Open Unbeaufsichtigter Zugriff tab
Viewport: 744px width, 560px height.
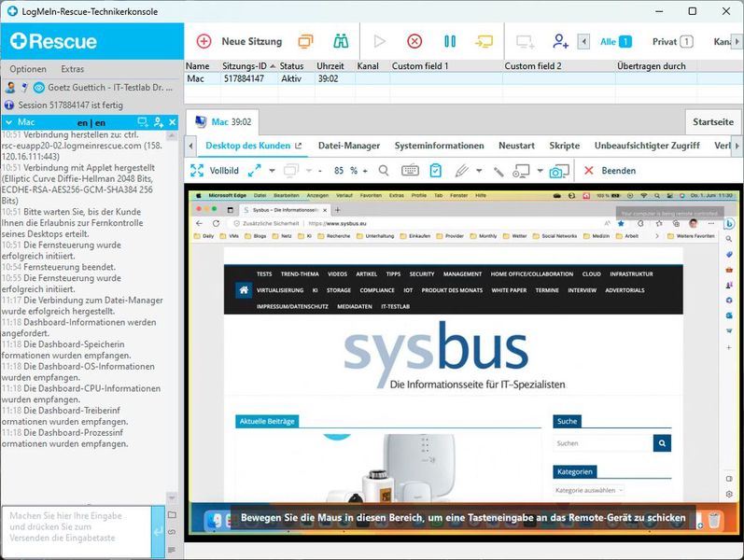tap(647, 146)
